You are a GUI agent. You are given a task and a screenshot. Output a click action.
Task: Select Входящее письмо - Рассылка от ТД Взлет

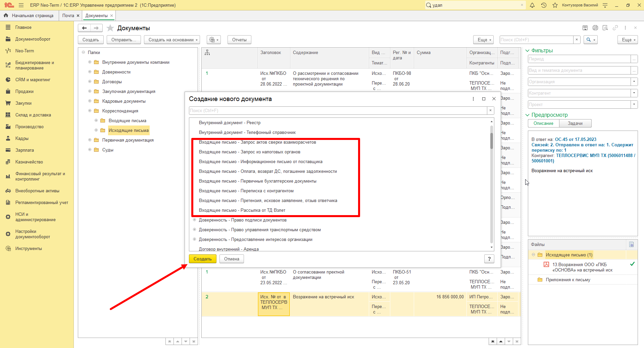coord(242,210)
